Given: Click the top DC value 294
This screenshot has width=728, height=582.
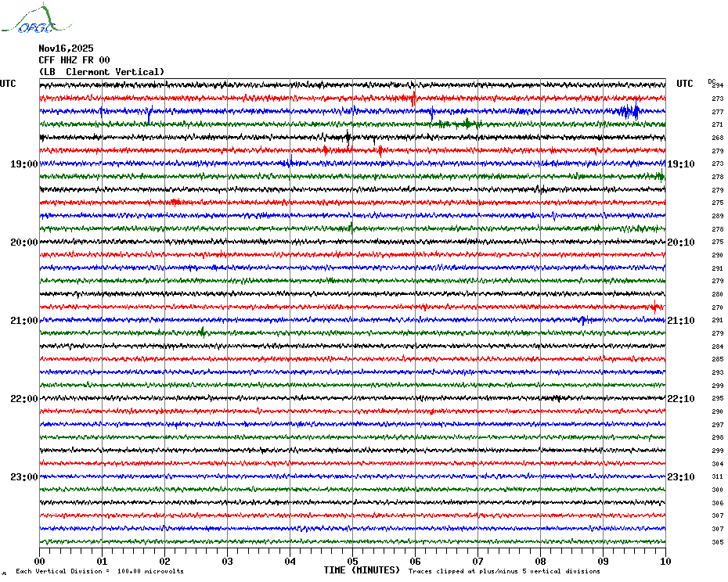Looking at the screenshot, I should 717,85.
